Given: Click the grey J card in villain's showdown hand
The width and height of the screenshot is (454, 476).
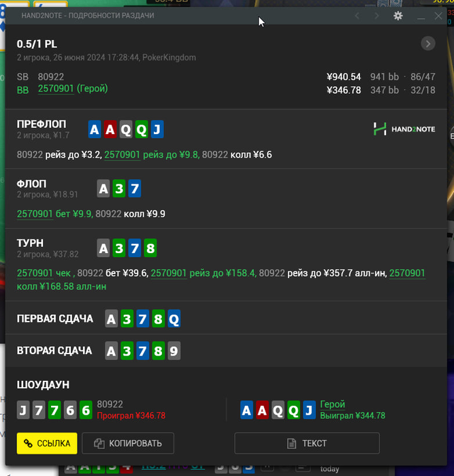Looking at the screenshot, I should [23, 410].
